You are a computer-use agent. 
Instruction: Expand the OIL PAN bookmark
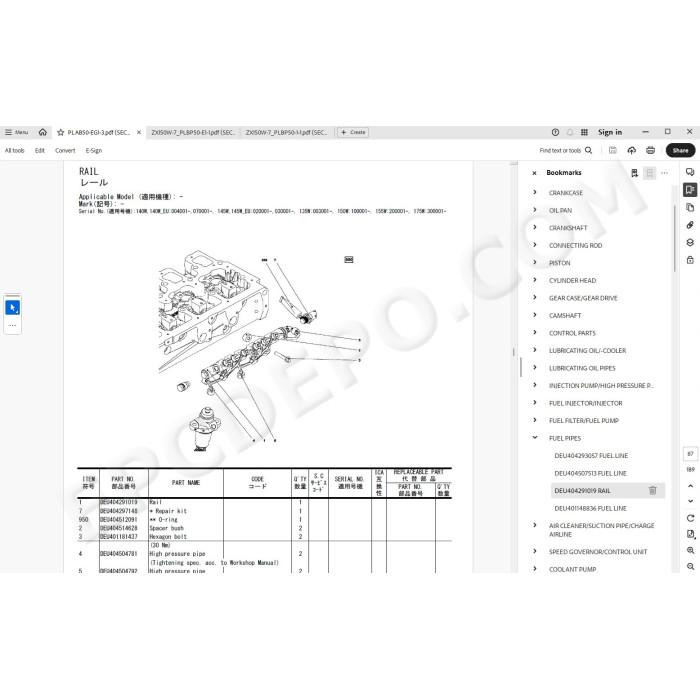535,210
